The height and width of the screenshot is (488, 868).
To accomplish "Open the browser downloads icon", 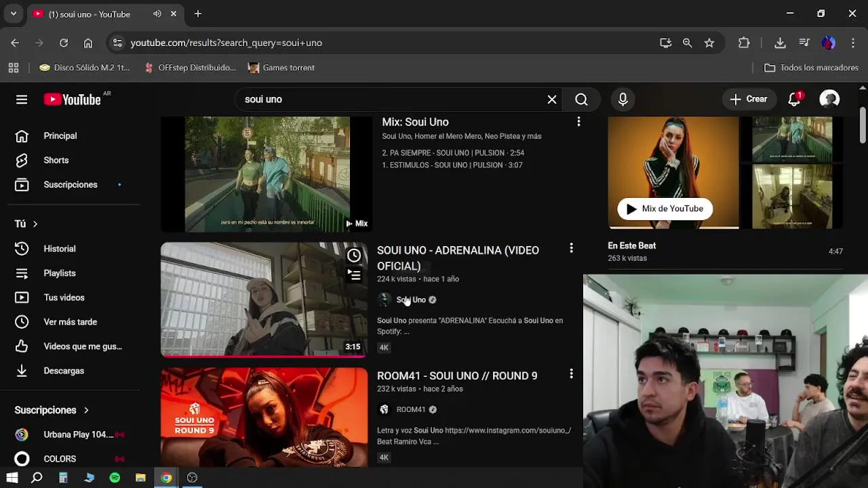I will tap(780, 43).
